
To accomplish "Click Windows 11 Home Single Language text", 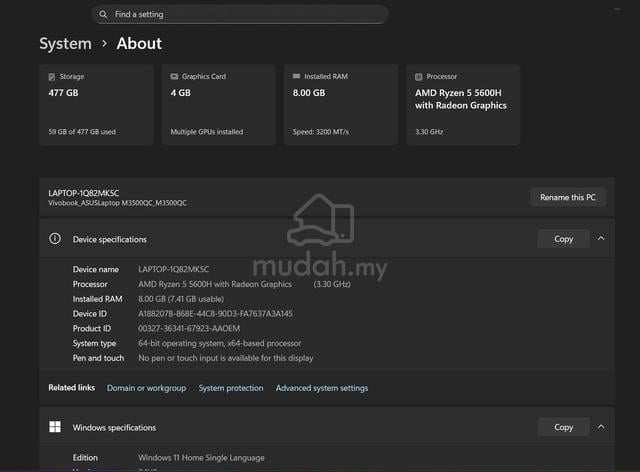I will tap(201, 458).
